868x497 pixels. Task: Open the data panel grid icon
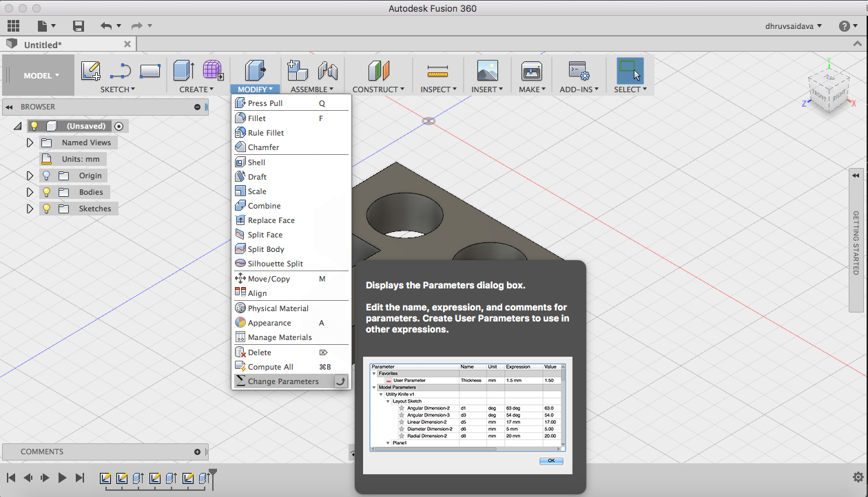click(x=13, y=26)
